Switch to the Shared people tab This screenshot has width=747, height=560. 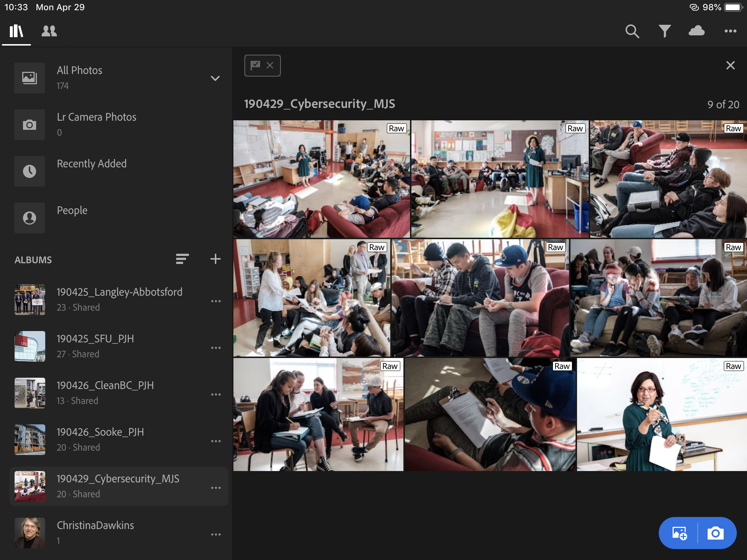[x=49, y=31]
